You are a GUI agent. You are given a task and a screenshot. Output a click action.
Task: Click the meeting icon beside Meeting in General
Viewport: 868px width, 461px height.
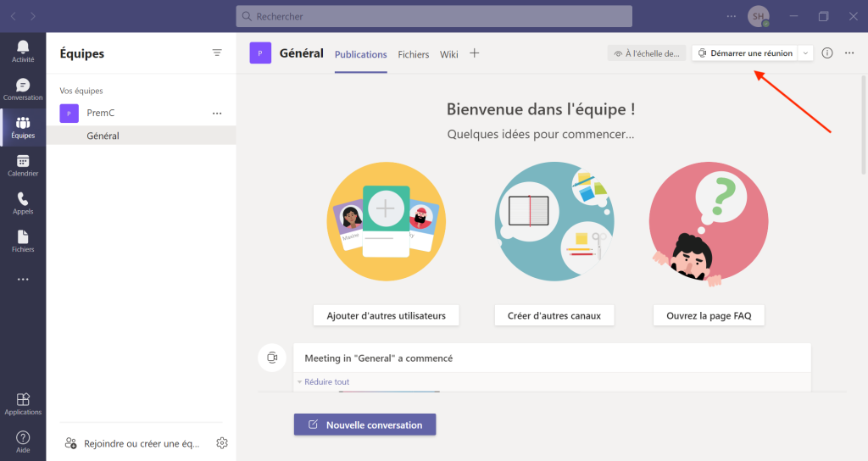click(272, 358)
